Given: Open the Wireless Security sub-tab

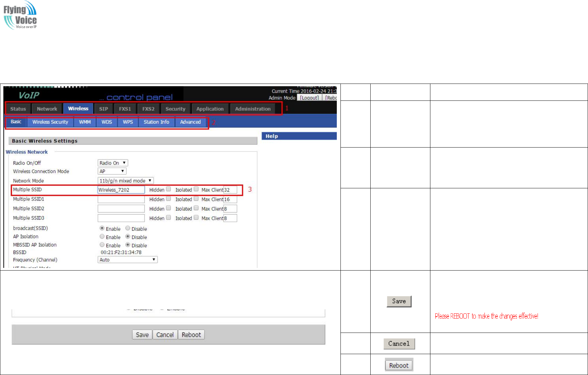Looking at the screenshot, I should point(50,122).
